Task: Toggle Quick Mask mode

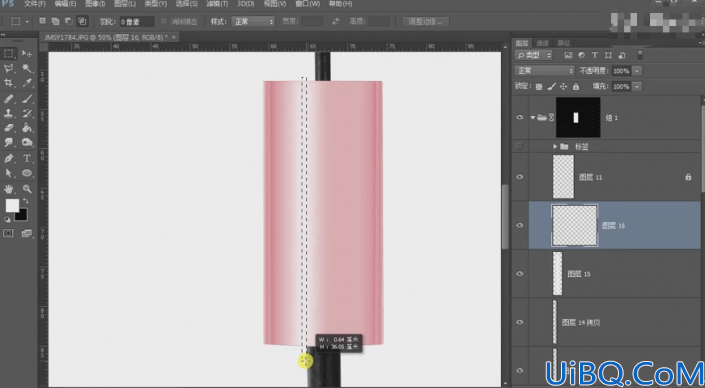Action: [9, 233]
